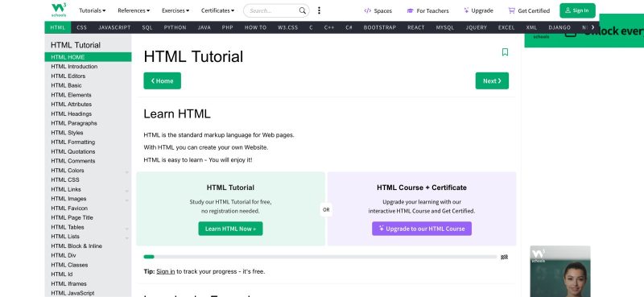Select the EXCEL topic tab
The width and height of the screenshot is (644, 297).
click(506, 27)
